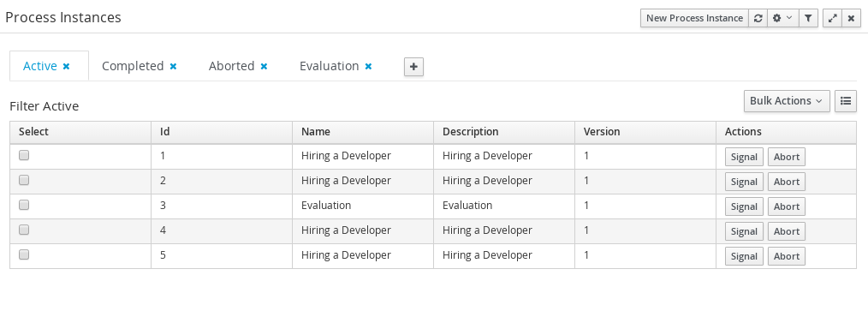Click the expand panel arrows icon

[833, 18]
